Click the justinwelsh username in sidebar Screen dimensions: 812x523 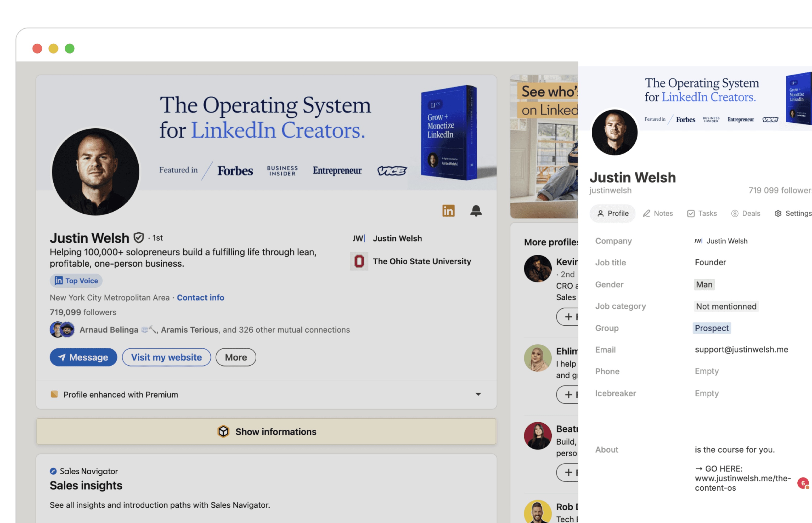click(x=610, y=190)
